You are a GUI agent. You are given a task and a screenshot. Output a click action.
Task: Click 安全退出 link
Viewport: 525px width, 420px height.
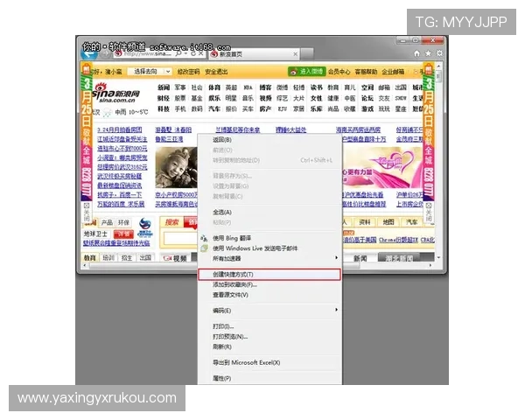(x=216, y=72)
